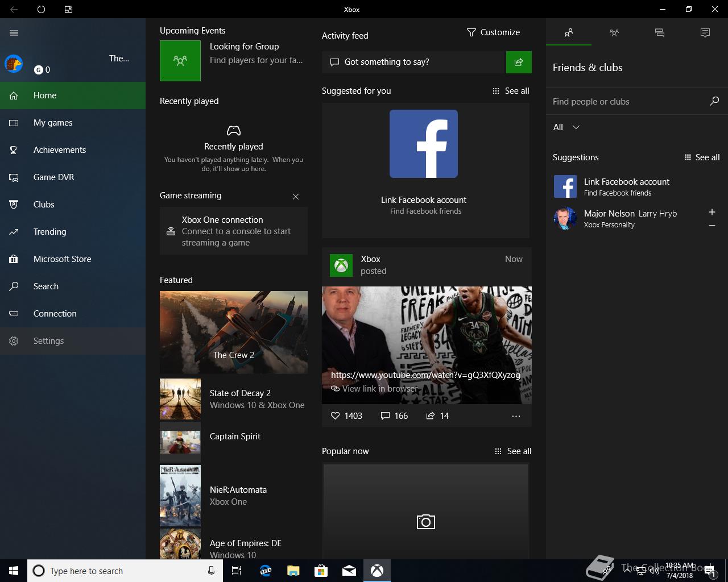Image resolution: width=728 pixels, height=582 pixels.
Task: Remove Major Nelson suggestion minus
Action: coord(712,226)
